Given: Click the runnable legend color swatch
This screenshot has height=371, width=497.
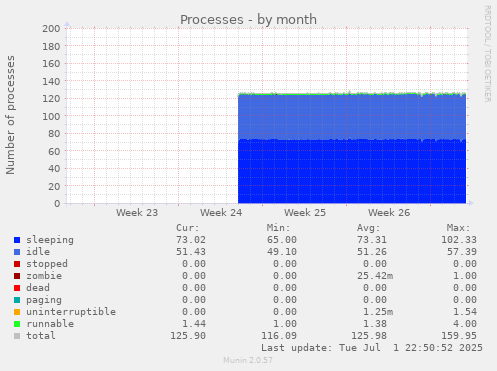Looking at the screenshot, I should click(x=17, y=324).
